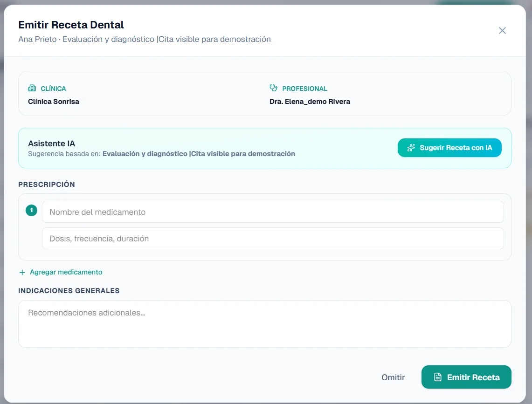Viewport: 532px width, 404px height.
Task: Close the Emitir Receta Dental dialog
Action: 502,31
